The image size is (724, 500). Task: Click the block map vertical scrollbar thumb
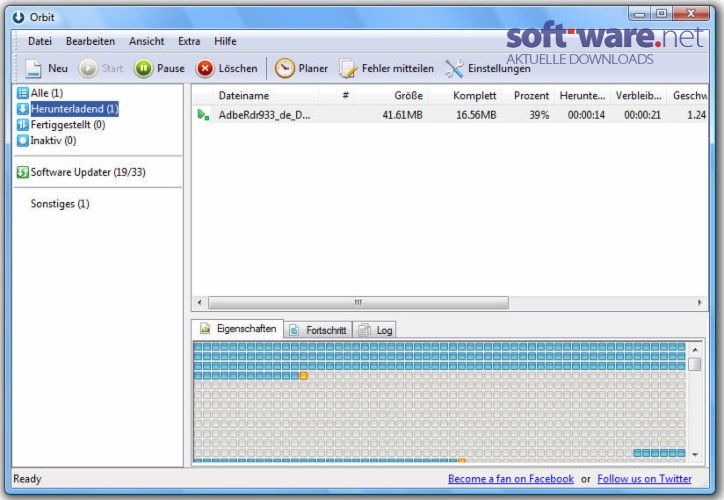(x=695, y=364)
